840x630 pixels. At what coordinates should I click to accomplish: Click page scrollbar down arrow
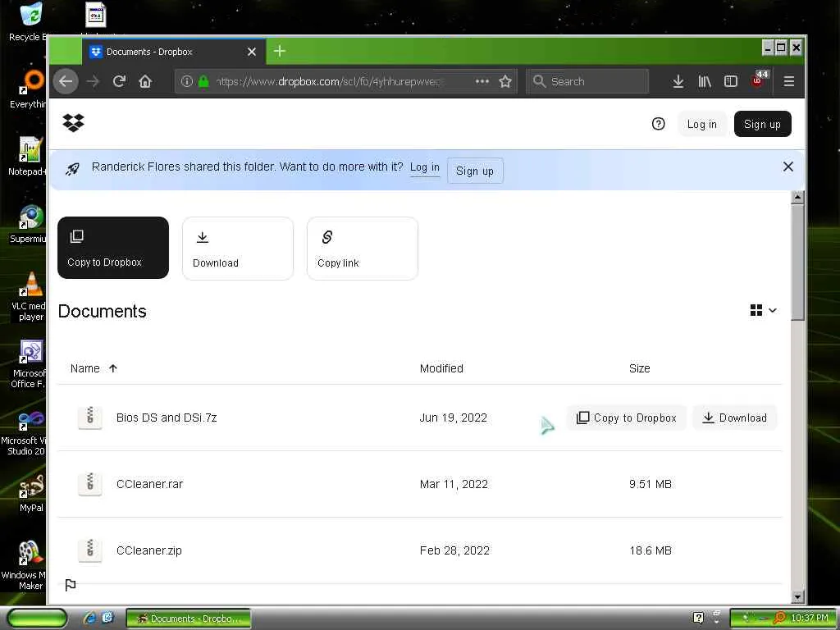pyautogui.click(x=797, y=597)
